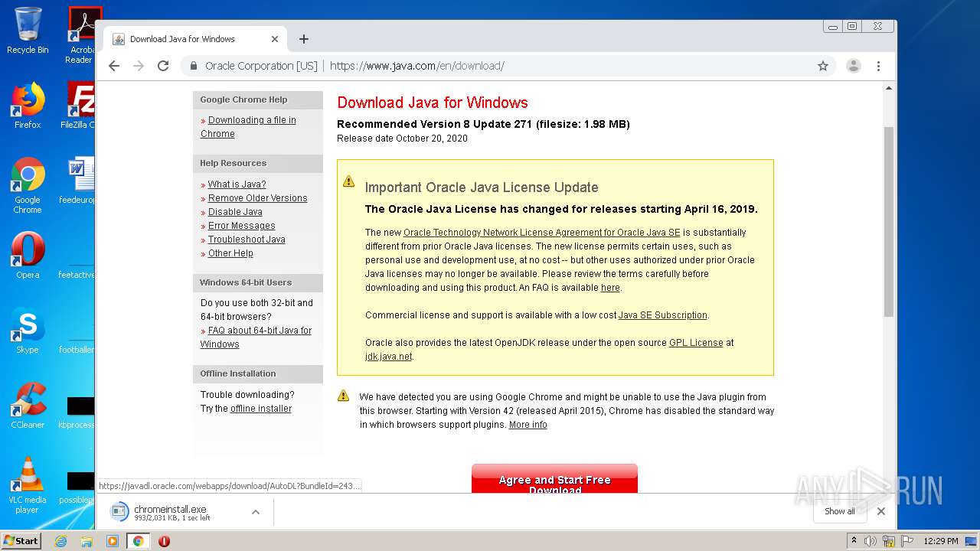Viewport: 980px width, 551px height.
Task: Expand the chromeinstall.exe download options chevron
Action: [x=256, y=512]
